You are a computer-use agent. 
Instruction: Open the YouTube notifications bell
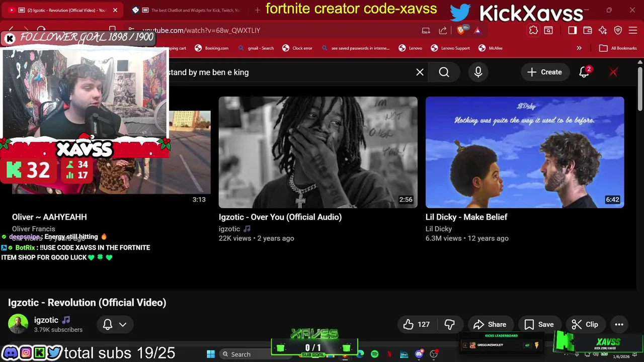(584, 72)
